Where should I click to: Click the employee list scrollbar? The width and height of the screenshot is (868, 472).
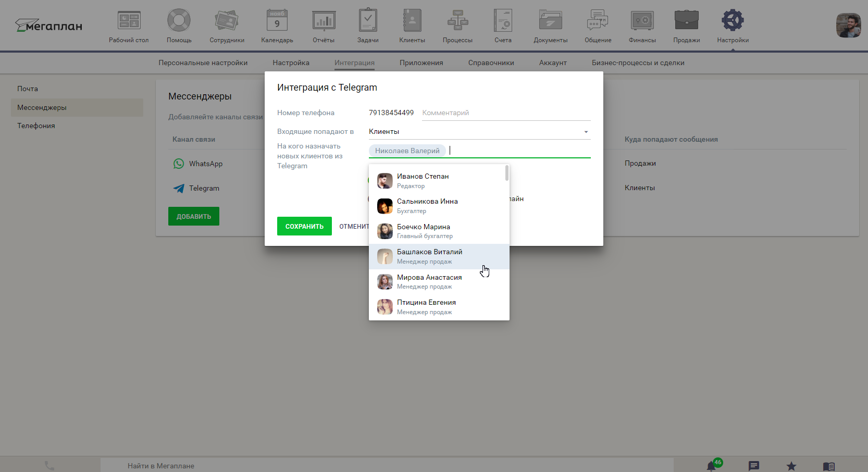click(507, 173)
